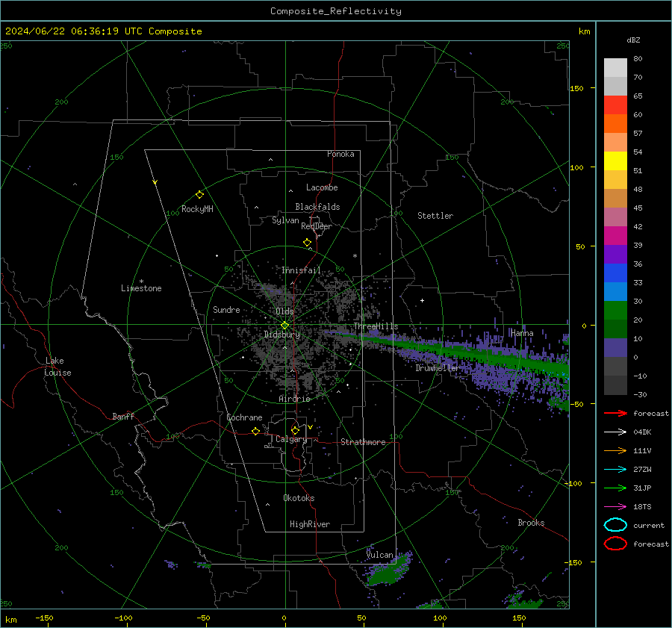Click the green echo patch below Vulcan
672x628 pixels.
coord(389,572)
